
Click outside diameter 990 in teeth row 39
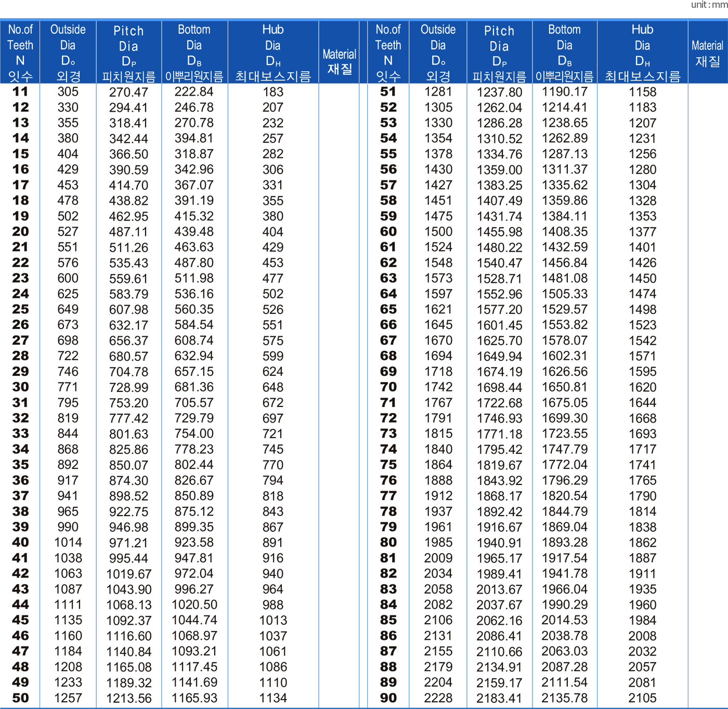[68, 527]
